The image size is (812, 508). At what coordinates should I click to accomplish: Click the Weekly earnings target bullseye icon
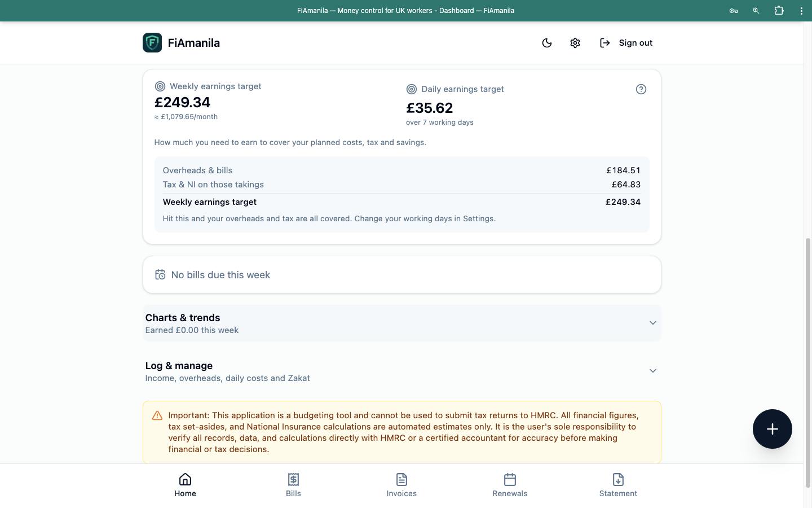[x=160, y=86]
